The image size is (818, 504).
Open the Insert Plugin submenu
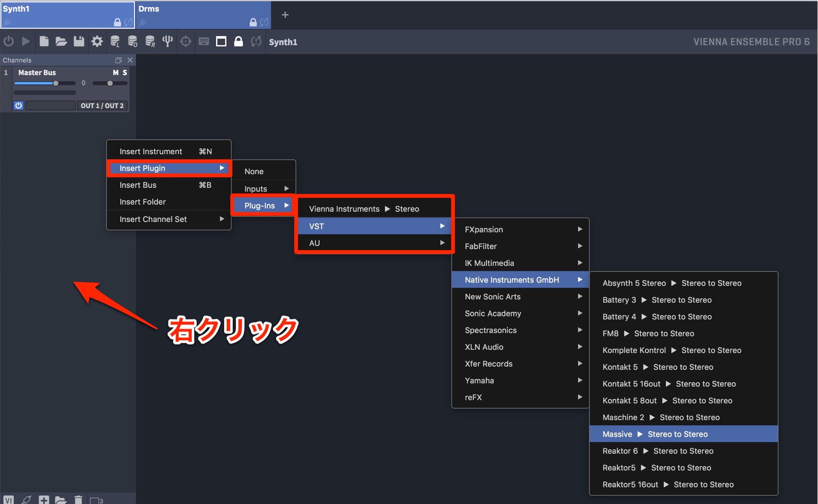coord(169,168)
